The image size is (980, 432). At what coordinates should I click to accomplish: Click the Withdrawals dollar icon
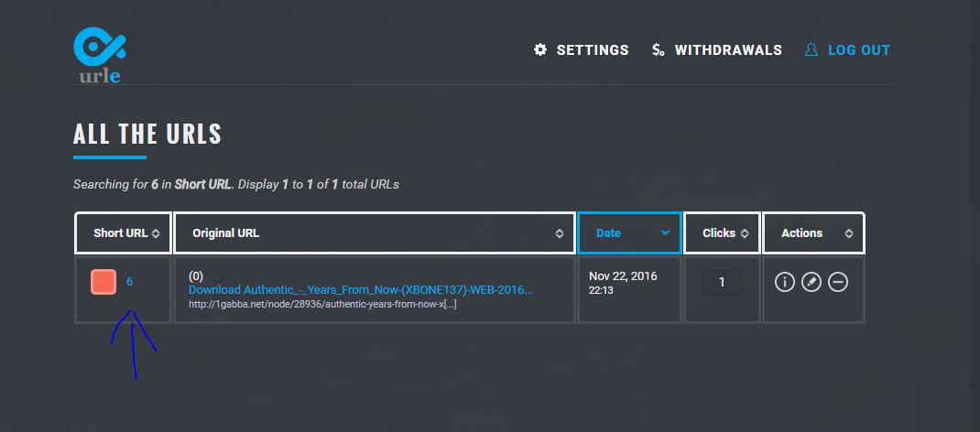coord(659,50)
